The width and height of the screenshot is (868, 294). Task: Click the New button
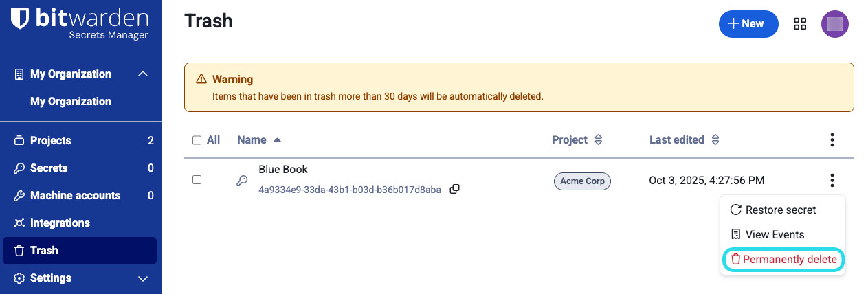point(748,24)
